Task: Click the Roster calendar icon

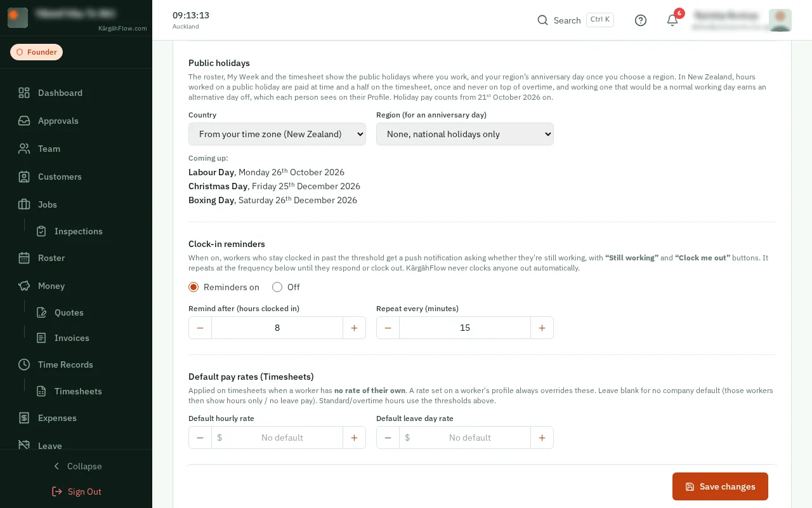Action: 24,258
